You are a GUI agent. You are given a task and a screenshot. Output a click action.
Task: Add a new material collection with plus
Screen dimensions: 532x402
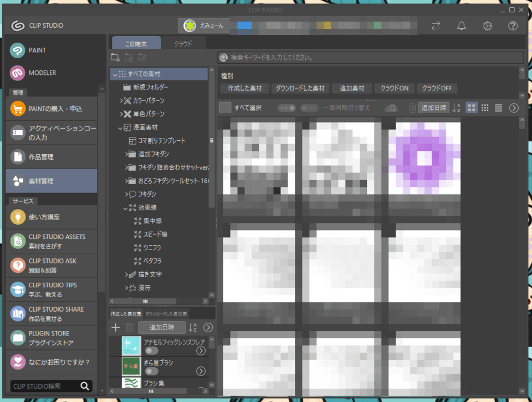point(115,327)
